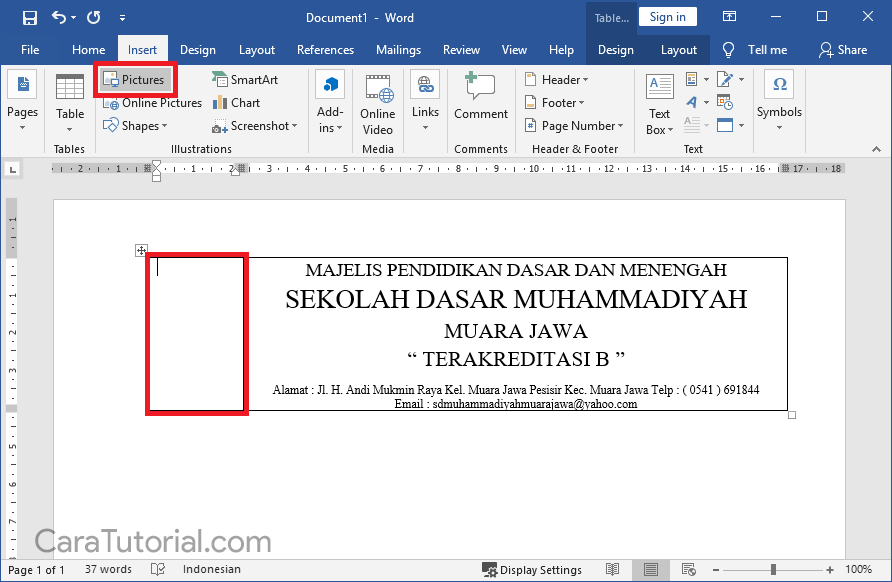
Task: Click the email address line text
Action: coord(515,404)
